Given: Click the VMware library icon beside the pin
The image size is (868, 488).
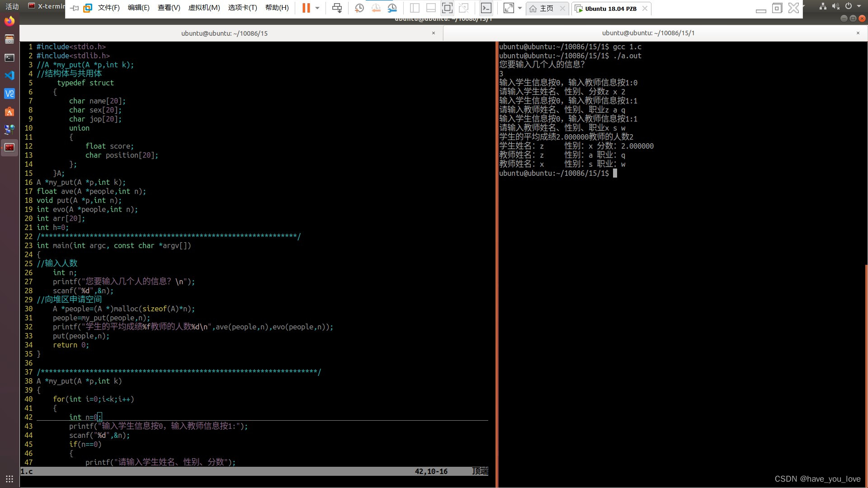Looking at the screenshot, I should pos(88,8).
